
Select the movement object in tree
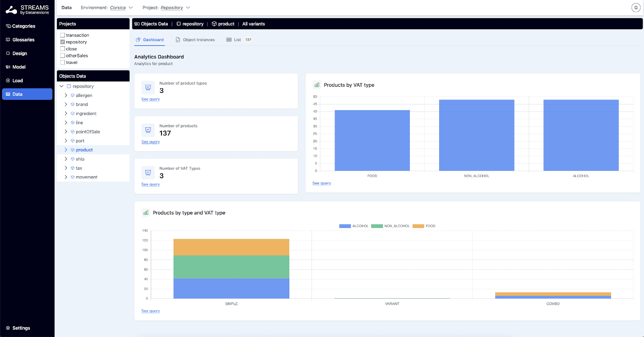(86, 177)
